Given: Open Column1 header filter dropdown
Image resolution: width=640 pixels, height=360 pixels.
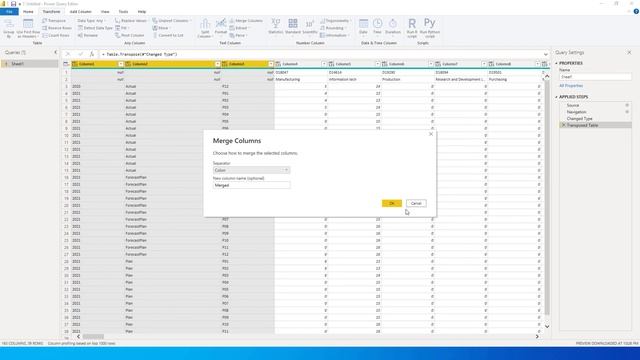Looking at the screenshot, I should (x=120, y=64).
